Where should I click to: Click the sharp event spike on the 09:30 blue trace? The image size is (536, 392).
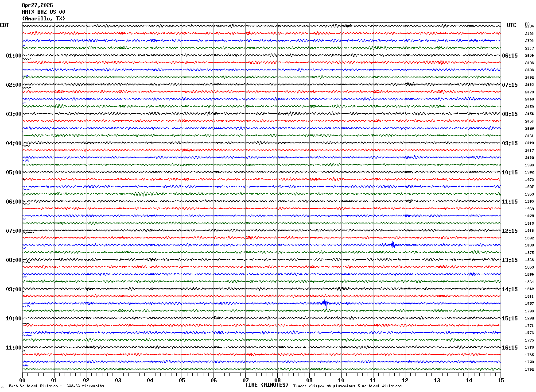pos(325,304)
